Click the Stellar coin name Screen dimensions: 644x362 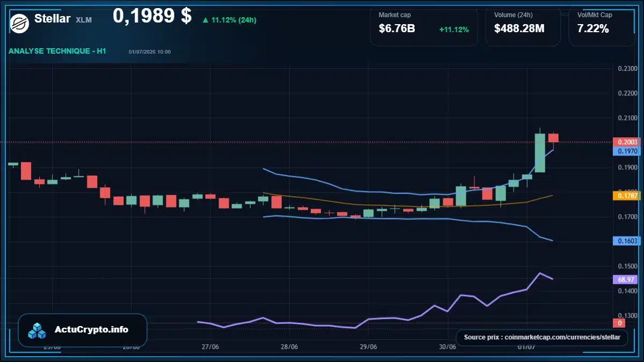coord(53,19)
